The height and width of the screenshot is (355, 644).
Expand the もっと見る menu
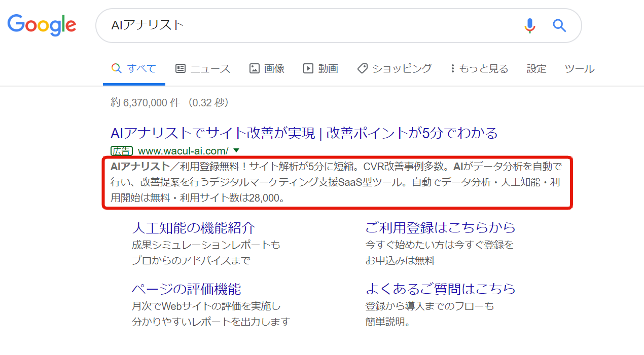pos(479,69)
